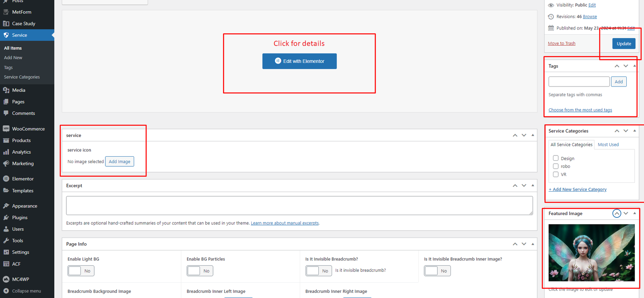644x298 pixels.
Task: Check the Design service category checkbox
Action: (555, 158)
